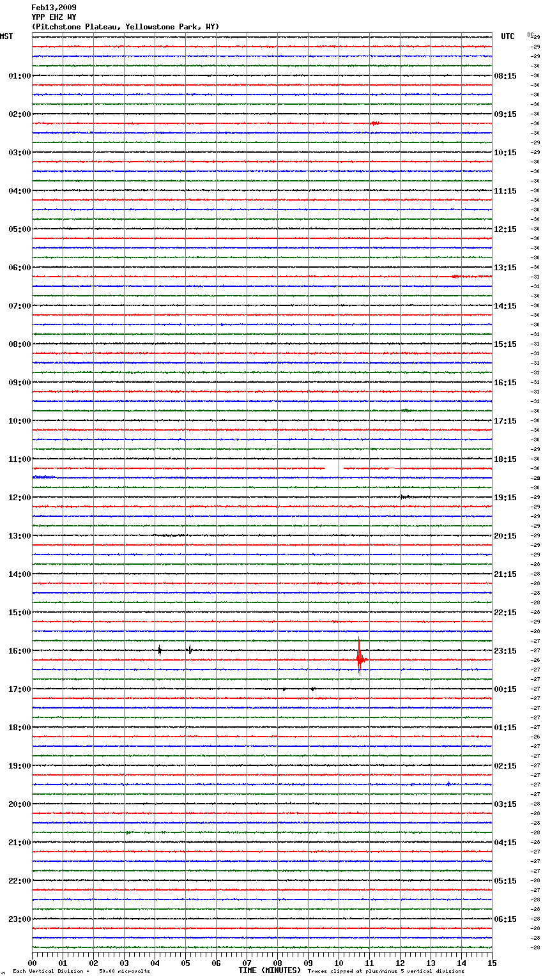This screenshot has width=543, height=980.
Task: Click the DC offset column header
Action: (530, 34)
